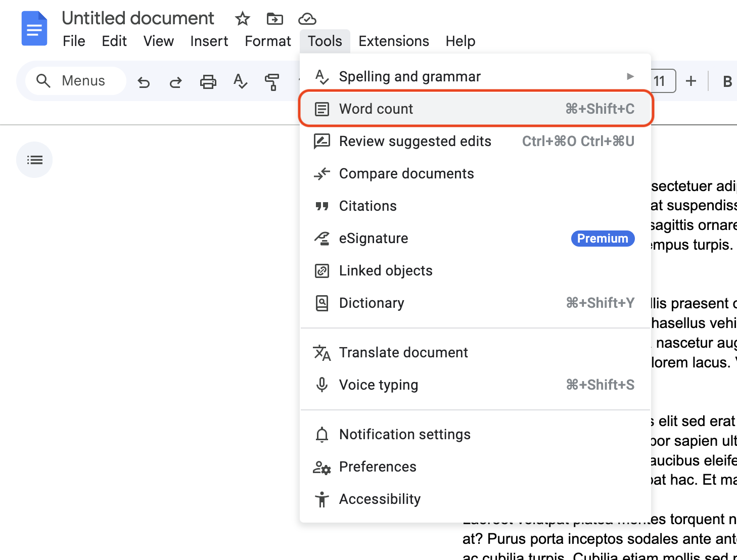Viewport: 737px width, 560px height.
Task: Click the Spelling and grammar icon in the menu
Action: click(x=322, y=77)
